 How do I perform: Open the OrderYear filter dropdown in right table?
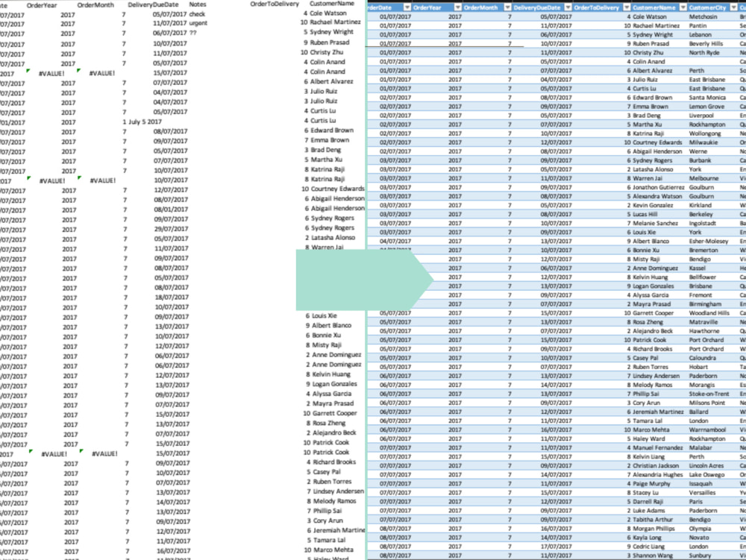click(x=458, y=7)
